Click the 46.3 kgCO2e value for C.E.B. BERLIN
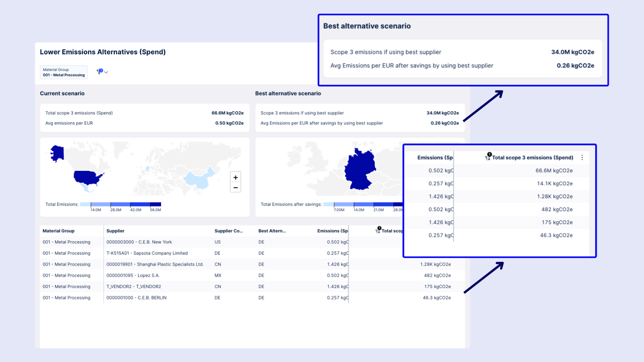Screen dimensions: 644x362 pos(437,298)
